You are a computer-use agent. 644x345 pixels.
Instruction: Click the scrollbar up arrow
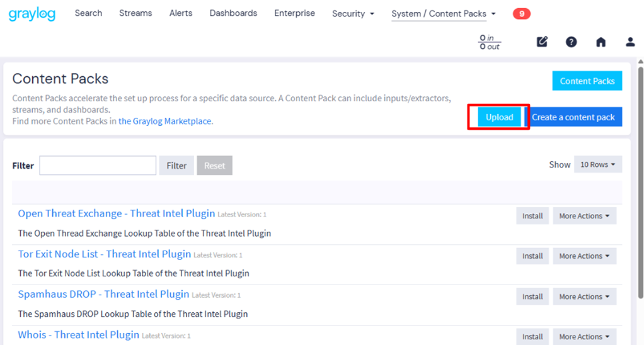click(x=640, y=62)
